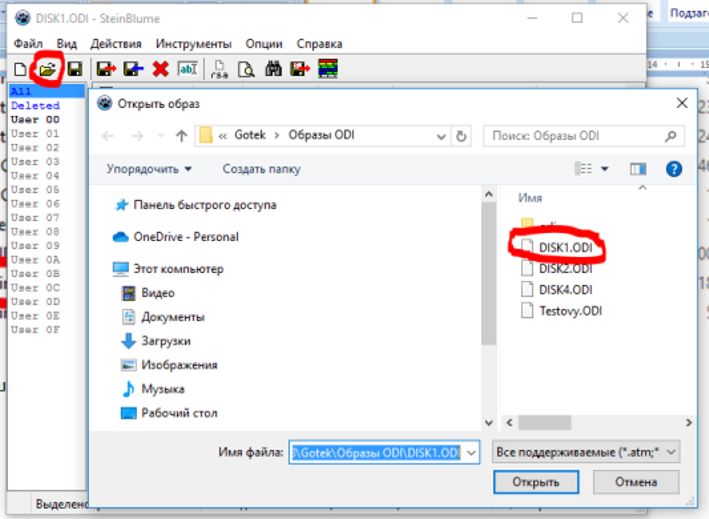The image size is (709, 519).
Task: Click the import files icon with blue arrow
Action: (x=133, y=69)
